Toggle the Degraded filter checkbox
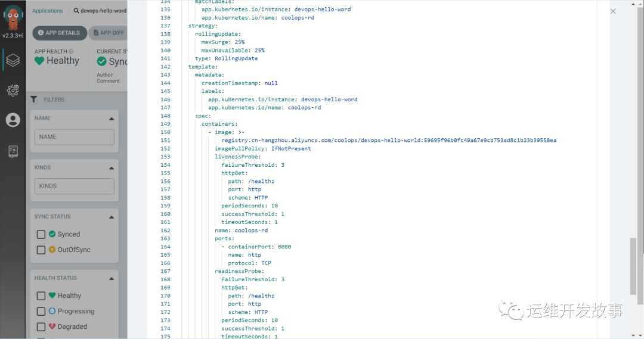Image resolution: width=644 pixels, height=339 pixels. point(41,326)
